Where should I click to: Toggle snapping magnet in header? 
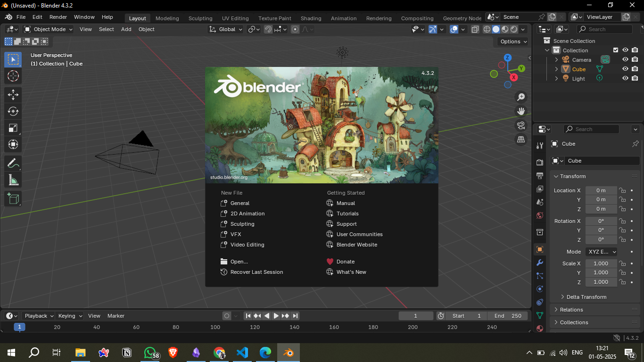(268, 29)
